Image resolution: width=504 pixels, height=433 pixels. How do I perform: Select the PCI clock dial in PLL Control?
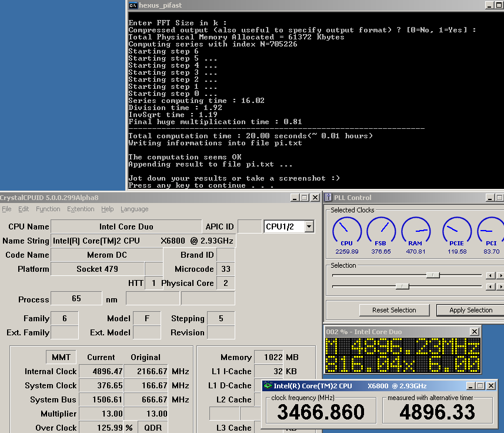(491, 231)
